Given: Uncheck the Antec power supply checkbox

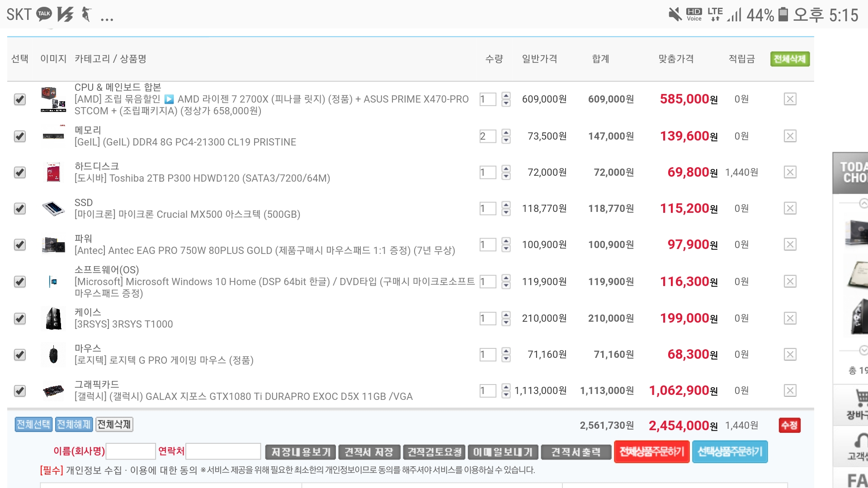Looking at the screenshot, I should (19, 244).
